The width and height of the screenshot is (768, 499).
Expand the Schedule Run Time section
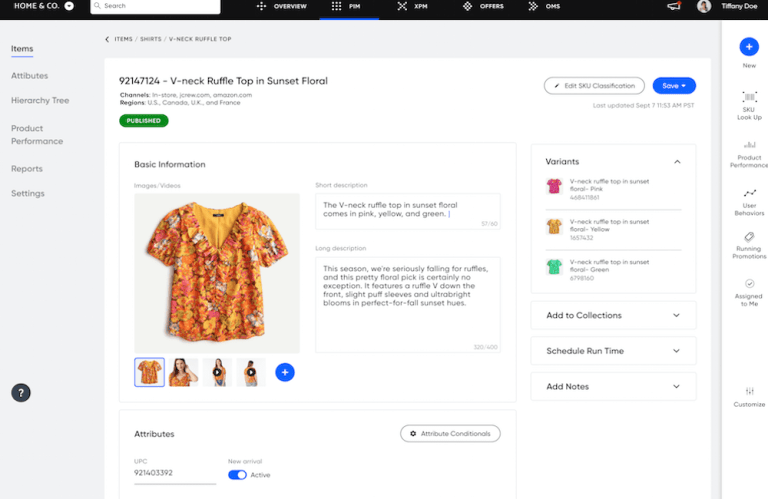(677, 351)
